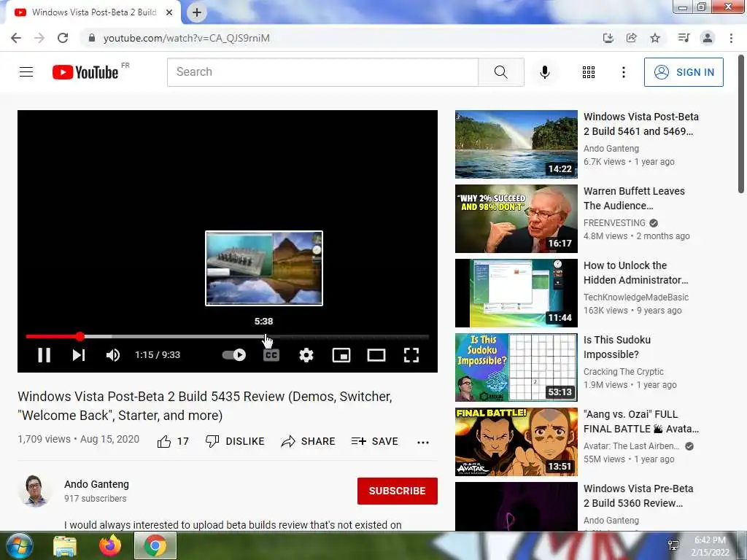Open Chrome media controls icon
This screenshot has height=560, width=747.
tap(684, 38)
